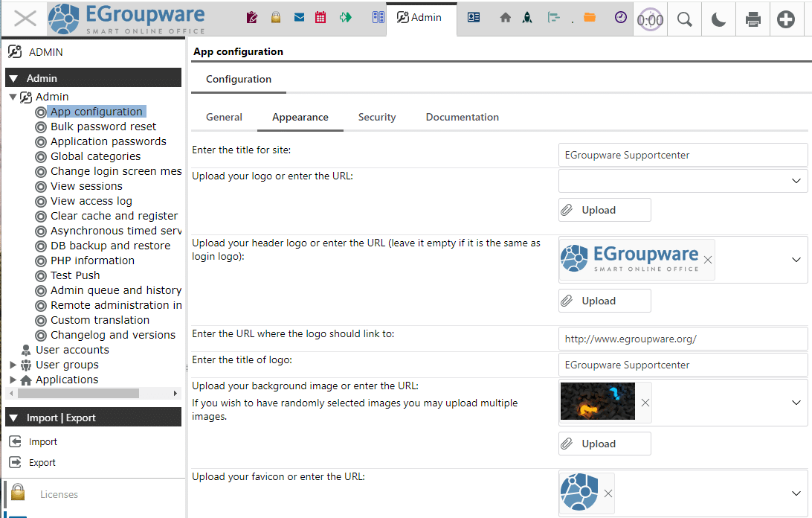
Task: Open the print icon in the topbar
Action: [753, 18]
